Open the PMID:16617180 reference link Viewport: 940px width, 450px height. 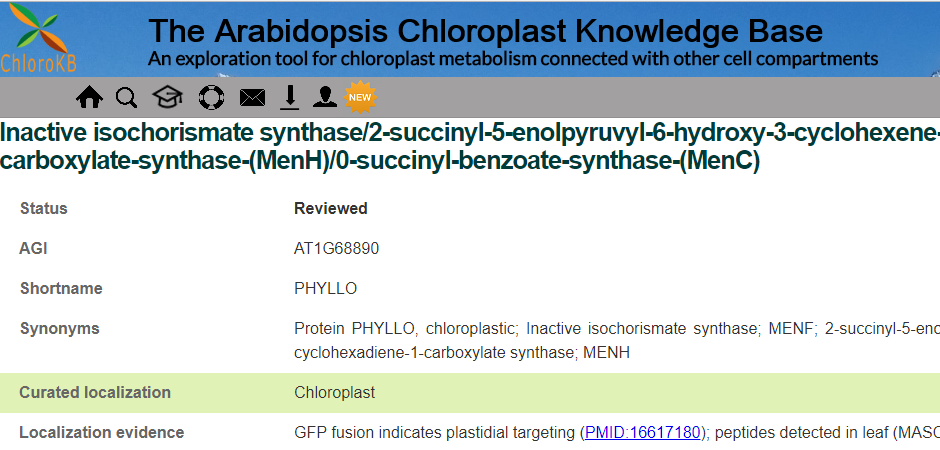click(x=644, y=433)
